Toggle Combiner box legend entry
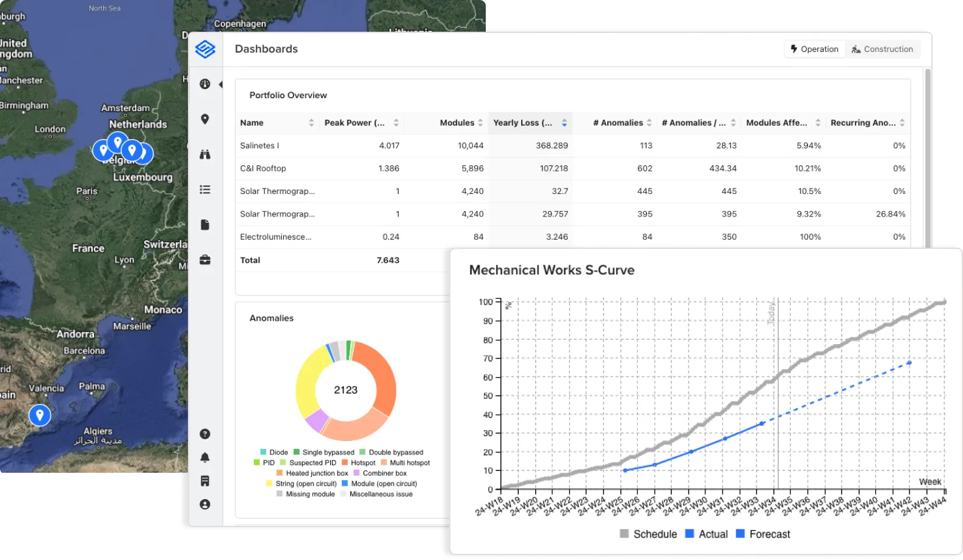Screen dimensions: 963x560 [x=380, y=473]
